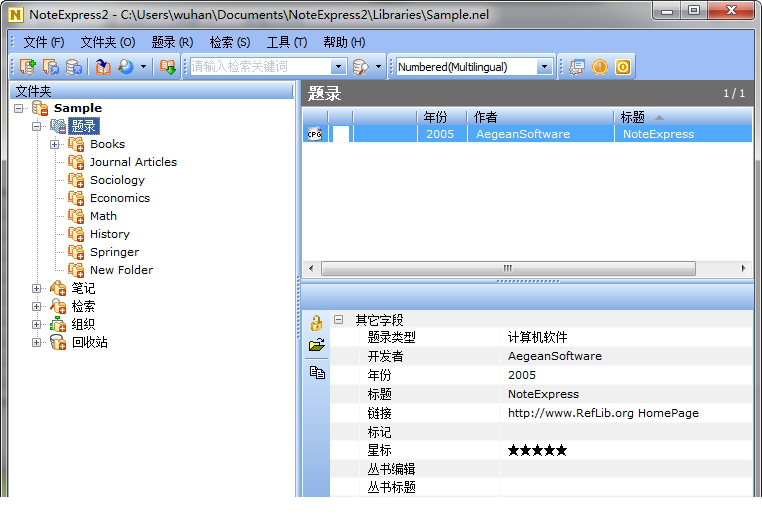This screenshot has width=762, height=516.
Task: Click the 检索 search folder icon
Action: [x=58, y=306]
